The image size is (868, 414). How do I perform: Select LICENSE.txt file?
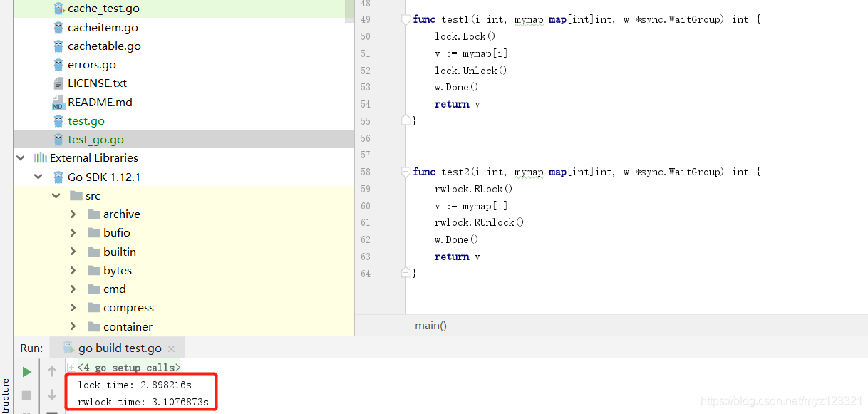[x=97, y=83]
